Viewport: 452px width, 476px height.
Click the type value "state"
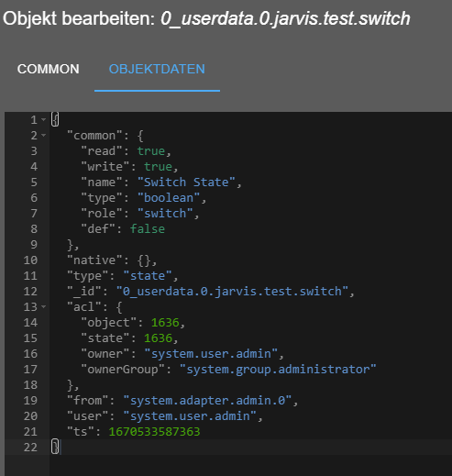pyautogui.click(x=148, y=276)
